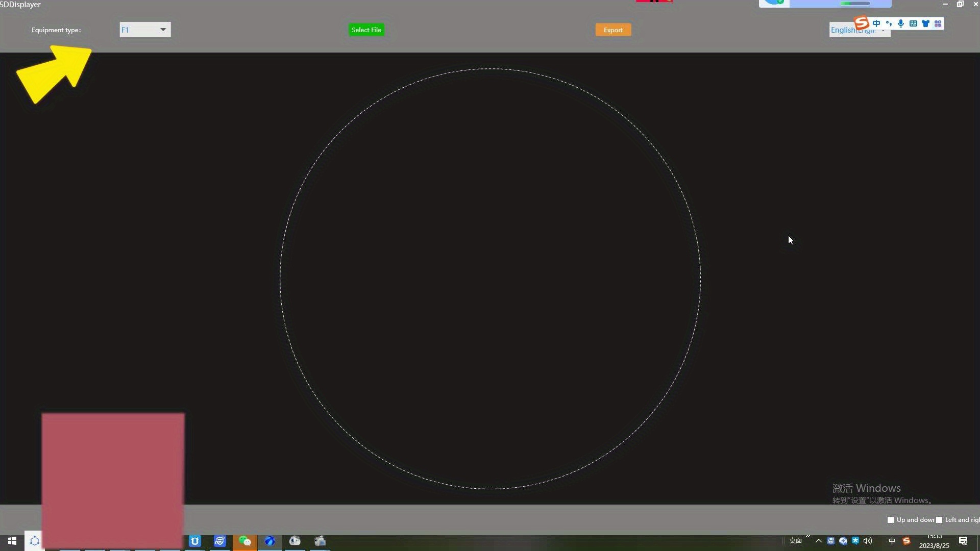980x551 pixels.
Task: Click the Sogou microphone voice input icon
Action: point(901,23)
